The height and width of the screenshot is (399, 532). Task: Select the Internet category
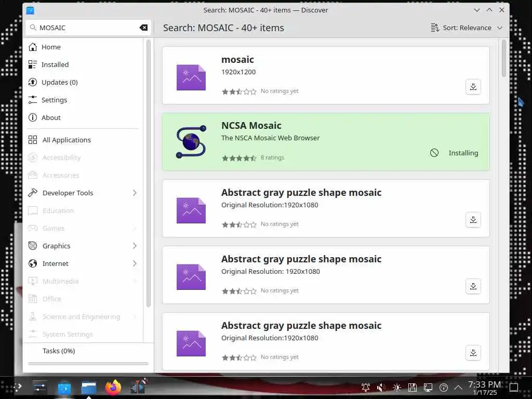pos(55,263)
